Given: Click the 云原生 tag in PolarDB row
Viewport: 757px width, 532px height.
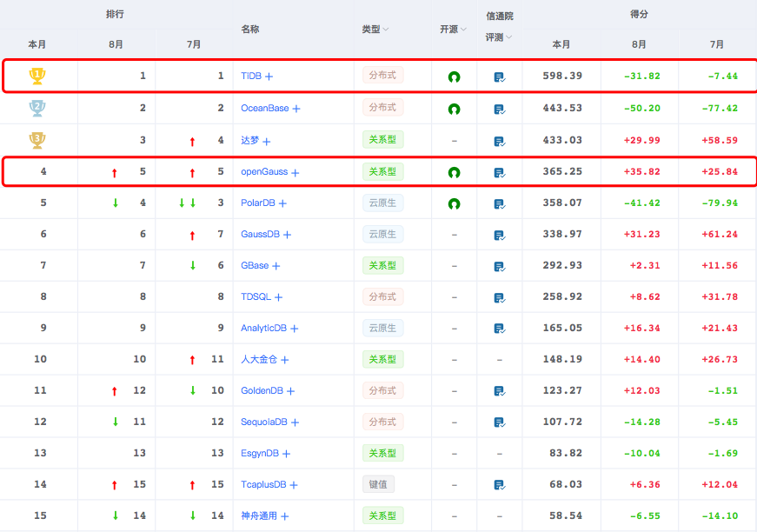Looking at the screenshot, I should [382, 203].
